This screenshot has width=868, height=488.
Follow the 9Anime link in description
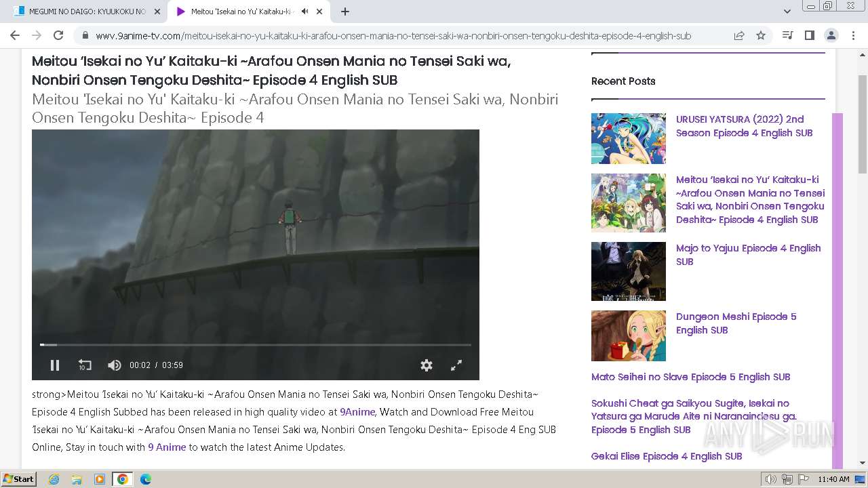click(x=357, y=412)
